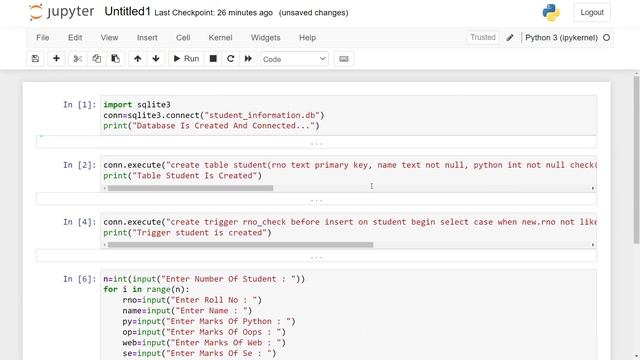This screenshot has width=640, height=360.
Task: Click into the import sqlite3 code line
Action: pos(137,104)
